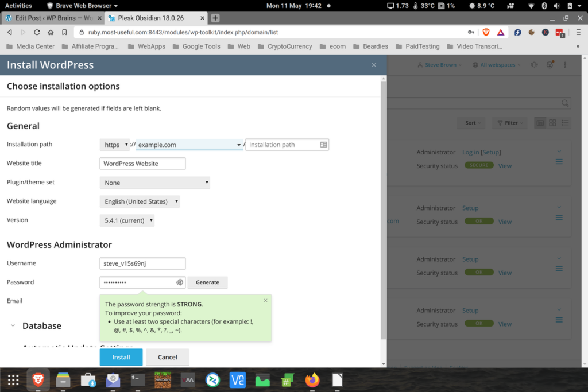Image resolution: width=588 pixels, height=392 pixels.
Task: Click the blue Fedora extension icon
Action: point(517,32)
